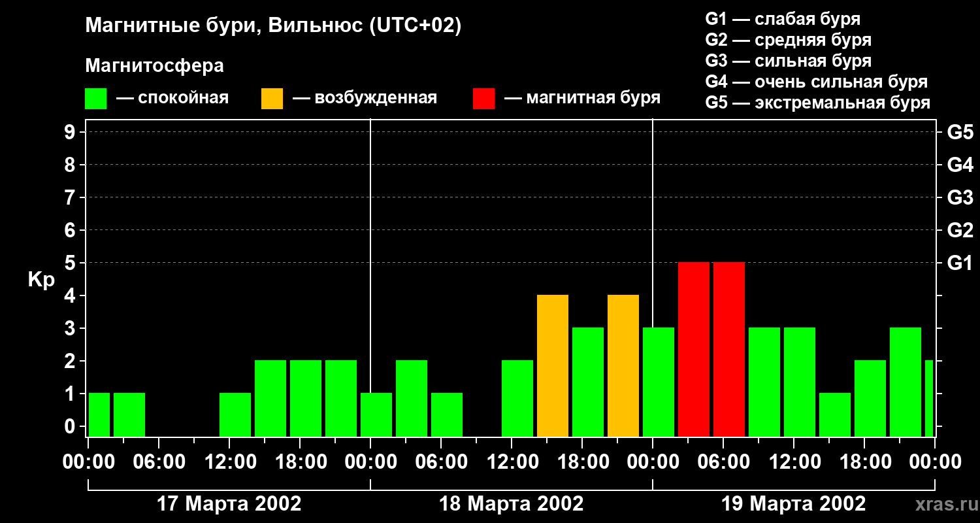Viewport: 980px width, 523px height.
Task: Click the earlier orange Kp 4 bar on 18 Марта
Action: click(553, 365)
